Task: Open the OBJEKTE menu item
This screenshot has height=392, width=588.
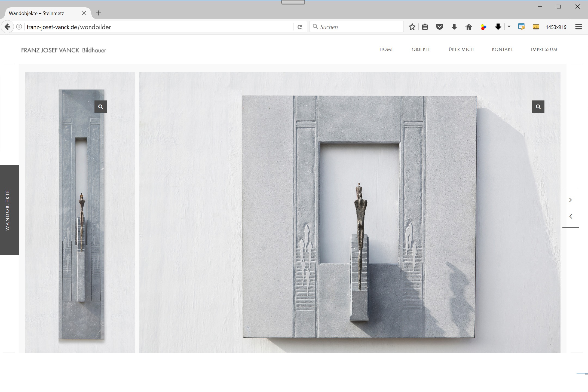Action: [421, 49]
